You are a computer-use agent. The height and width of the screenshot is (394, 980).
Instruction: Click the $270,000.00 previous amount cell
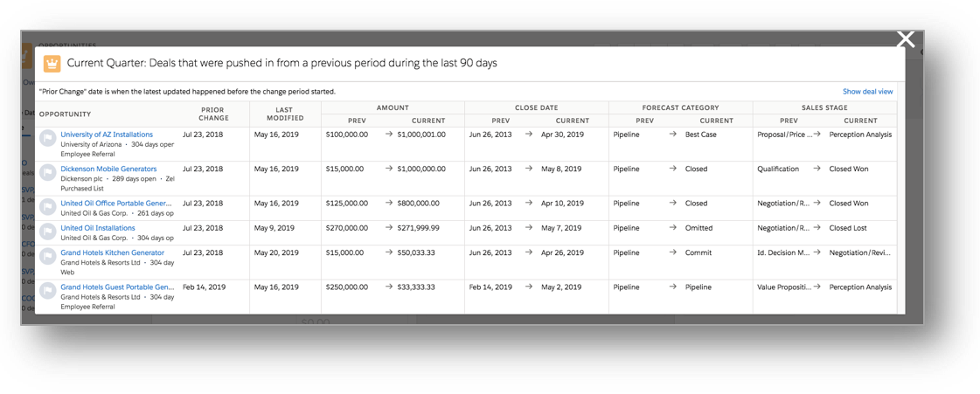[347, 228]
